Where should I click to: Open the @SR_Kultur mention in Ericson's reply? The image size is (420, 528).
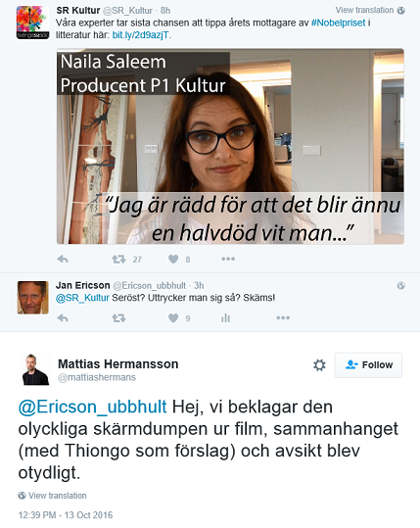tap(82, 298)
